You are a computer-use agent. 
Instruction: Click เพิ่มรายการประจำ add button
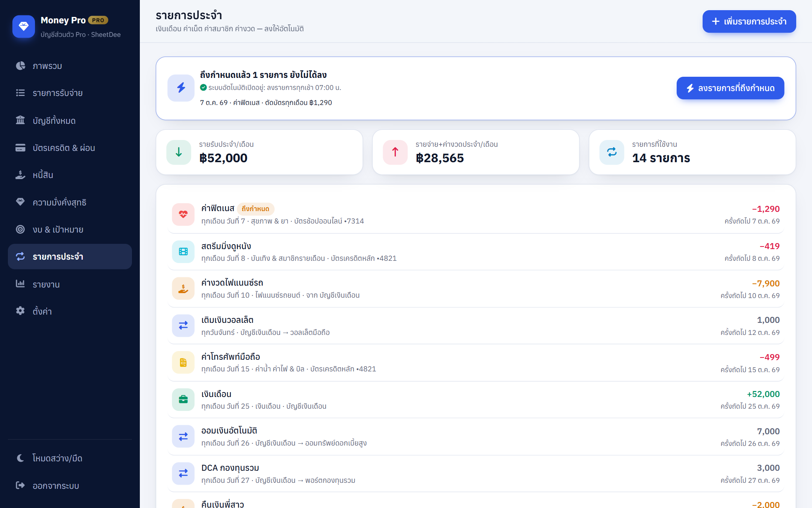pyautogui.click(x=749, y=21)
